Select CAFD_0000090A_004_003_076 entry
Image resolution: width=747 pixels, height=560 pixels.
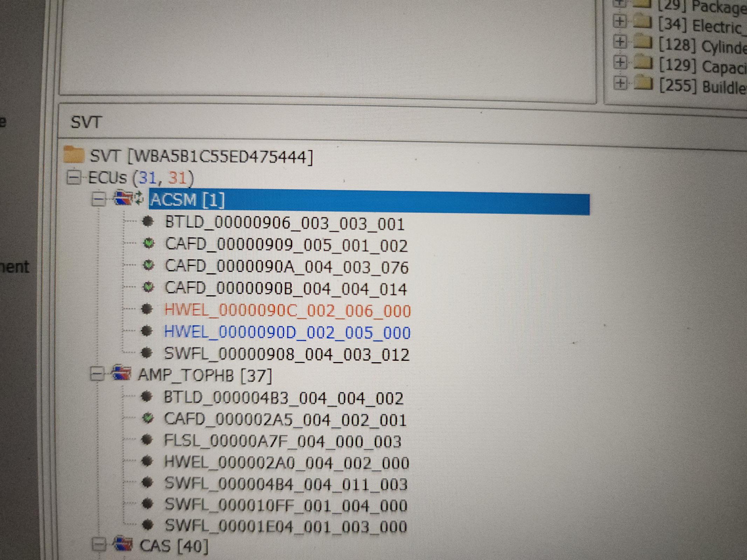coord(286,267)
